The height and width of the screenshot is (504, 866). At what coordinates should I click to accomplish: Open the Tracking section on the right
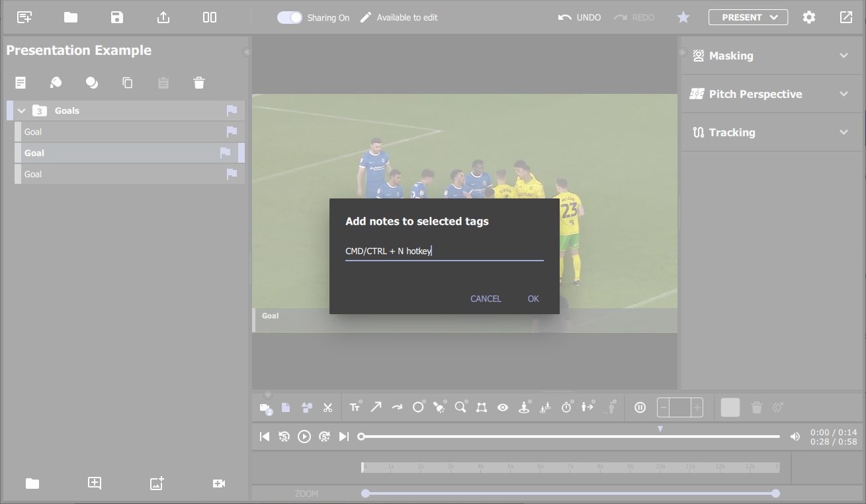click(x=844, y=132)
